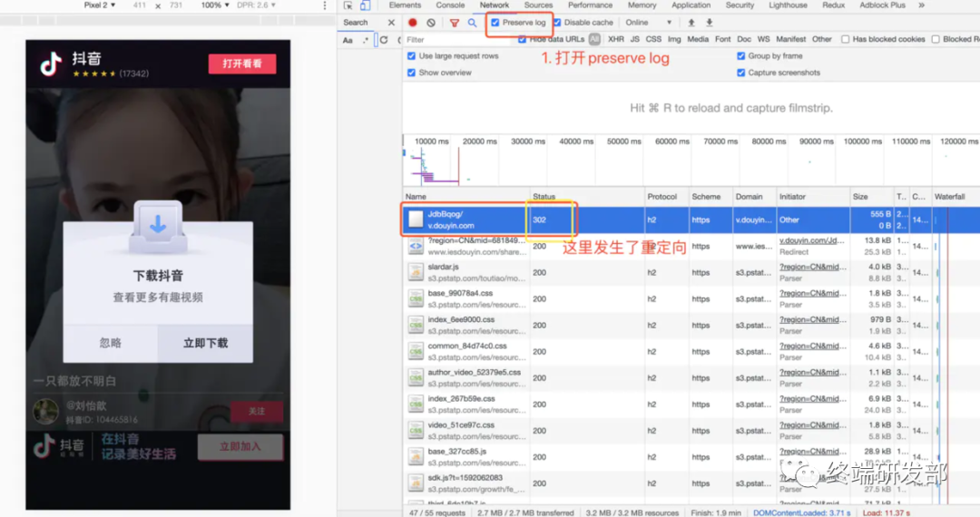The width and height of the screenshot is (980, 517).
Task: Filter requests by WS type
Action: pyautogui.click(x=764, y=39)
